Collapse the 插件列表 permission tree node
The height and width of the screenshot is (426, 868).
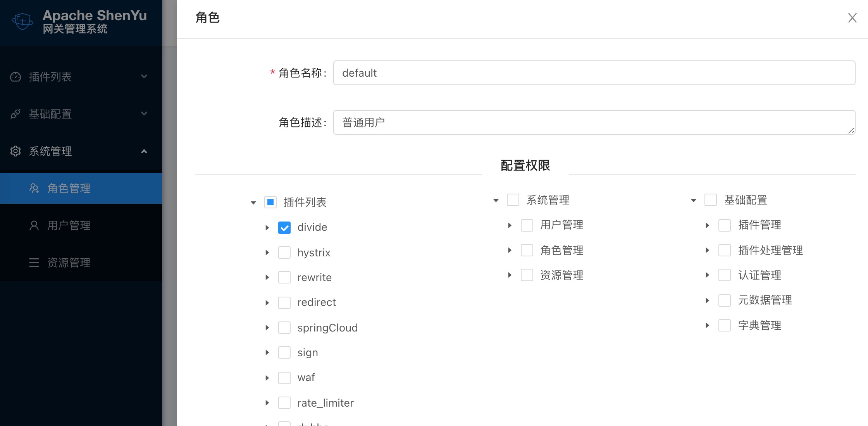(x=253, y=202)
